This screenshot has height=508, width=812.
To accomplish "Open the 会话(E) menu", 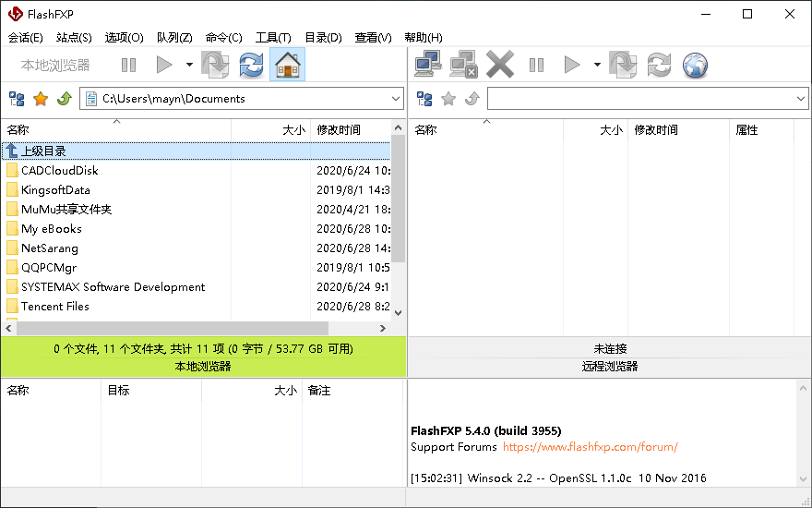I will tap(26, 38).
